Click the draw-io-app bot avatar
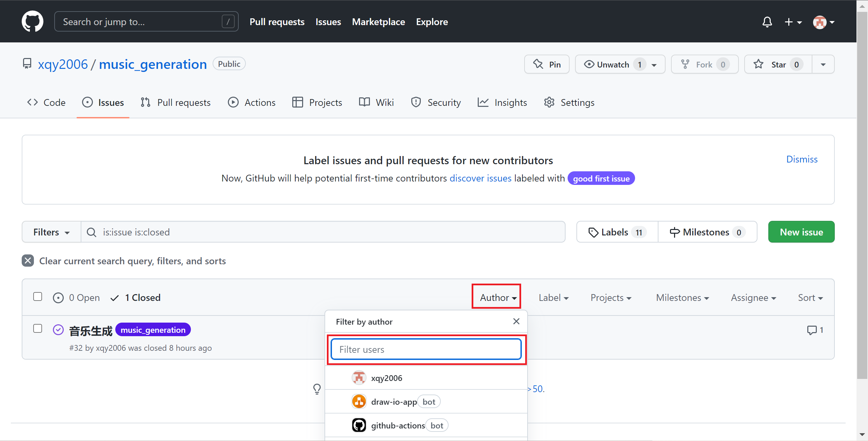The image size is (868, 441). (x=359, y=401)
